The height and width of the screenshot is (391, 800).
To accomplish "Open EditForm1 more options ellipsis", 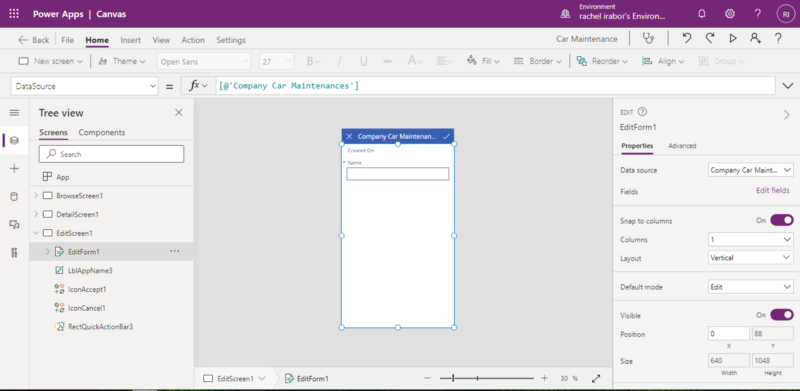I will pyautogui.click(x=174, y=251).
